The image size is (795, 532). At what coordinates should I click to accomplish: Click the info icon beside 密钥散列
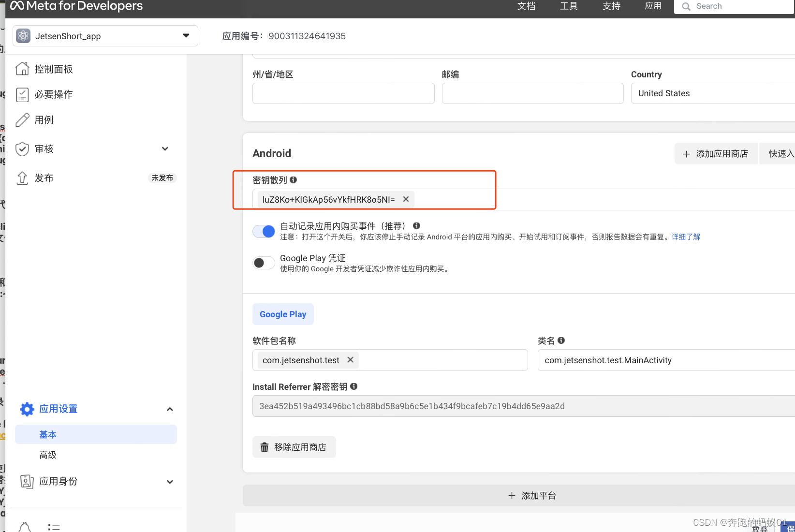click(294, 180)
